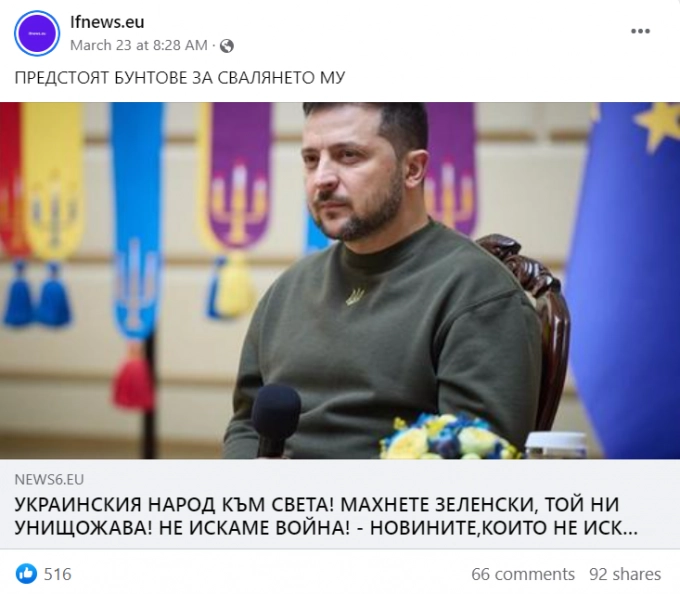The image size is (680, 594).
Task: Click the blue thumbs-up reaction icon
Action: pos(26,574)
